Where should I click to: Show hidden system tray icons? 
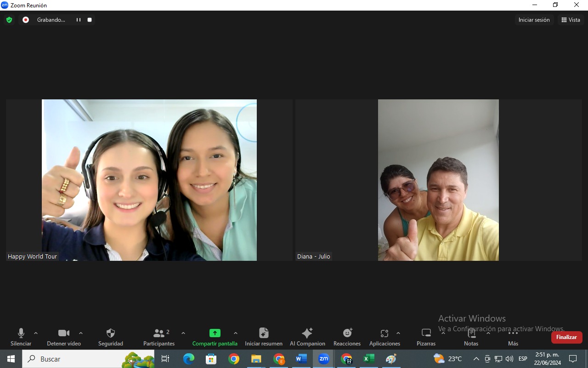click(x=476, y=359)
